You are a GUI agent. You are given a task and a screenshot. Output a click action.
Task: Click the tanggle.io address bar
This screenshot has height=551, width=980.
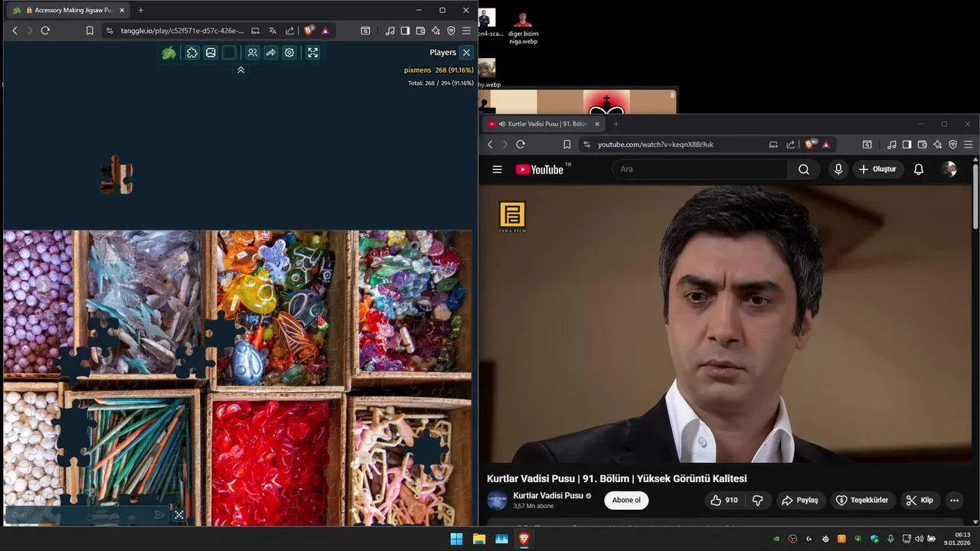[x=182, y=31]
